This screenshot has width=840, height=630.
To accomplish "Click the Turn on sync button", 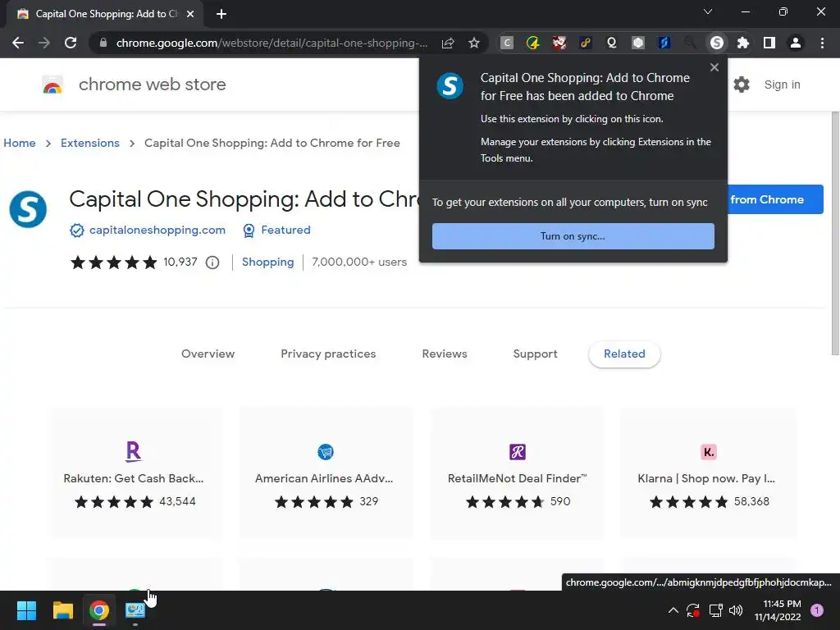I will point(573,236).
